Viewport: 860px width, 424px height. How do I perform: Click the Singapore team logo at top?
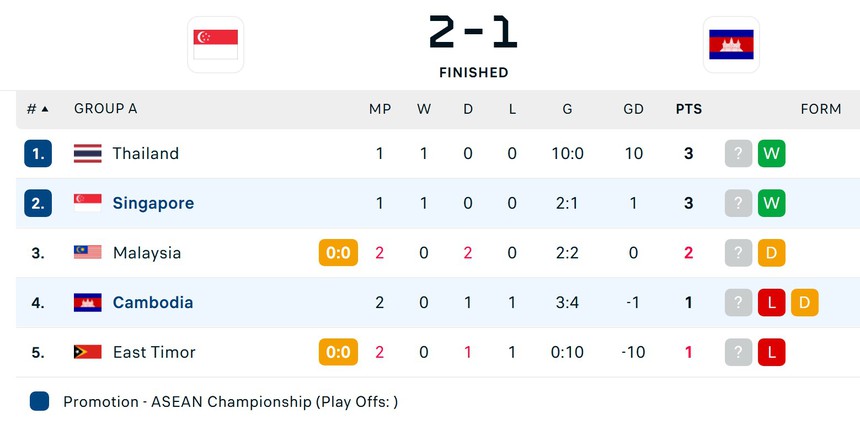click(x=215, y=45)
